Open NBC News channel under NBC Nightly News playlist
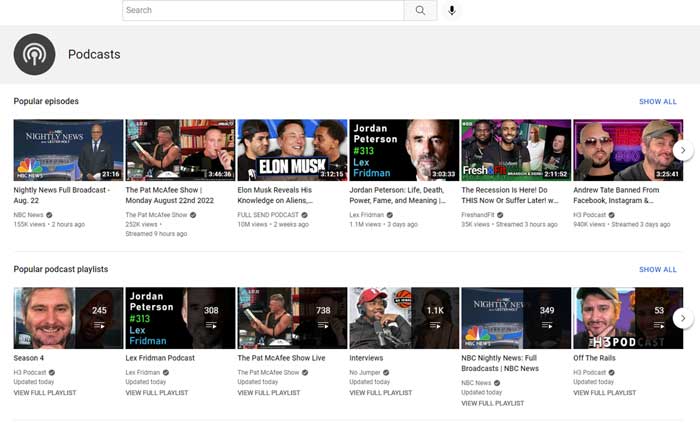Viewport: 700px width, 427px height. 476,383
